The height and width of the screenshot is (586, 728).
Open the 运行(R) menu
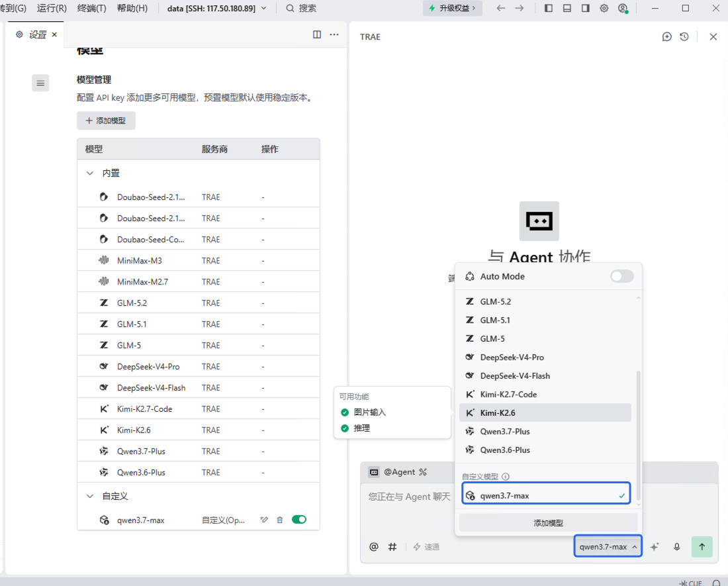click(x=52, y=9)
